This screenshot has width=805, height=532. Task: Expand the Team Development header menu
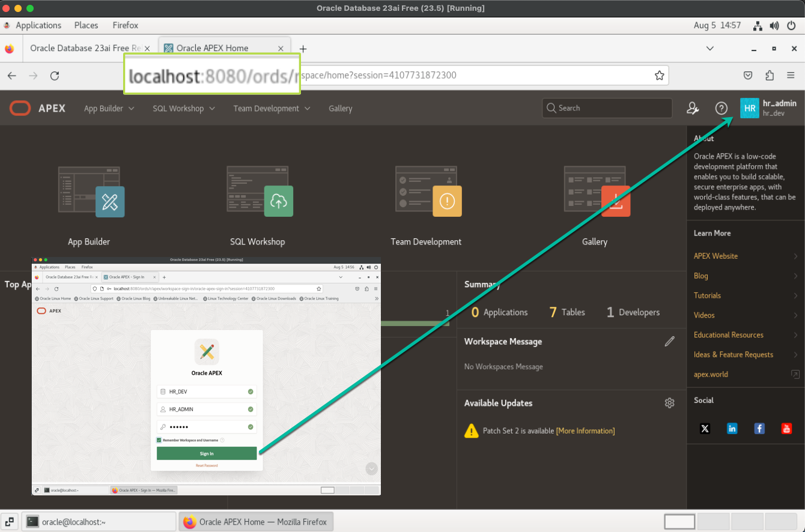coord(272,109)
